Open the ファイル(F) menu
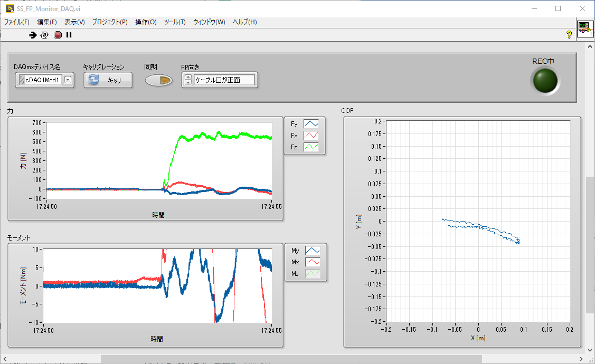 [17, 22]
